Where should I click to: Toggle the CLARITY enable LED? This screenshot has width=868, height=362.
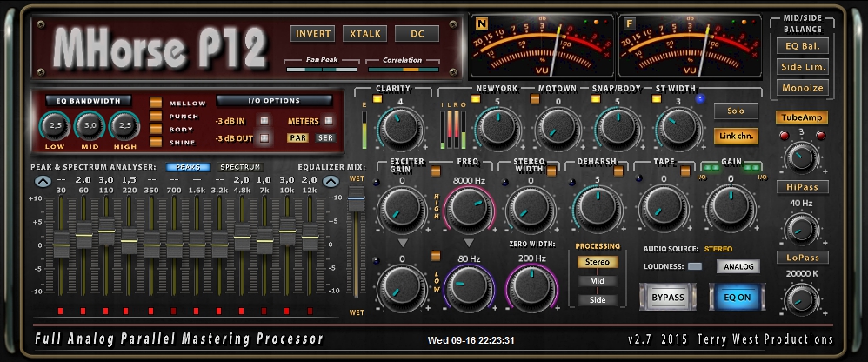coord(377,99)
